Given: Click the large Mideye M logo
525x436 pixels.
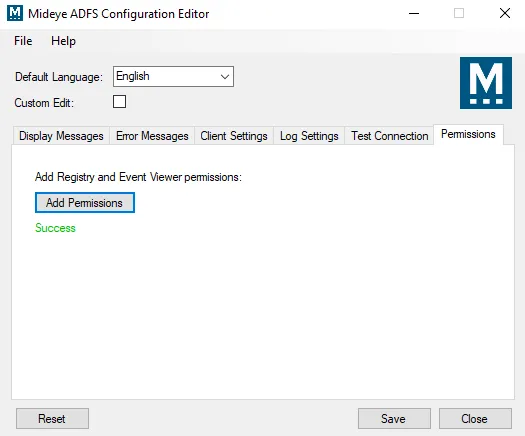Looking at the screenshot, I should click(x=486, y=83).
